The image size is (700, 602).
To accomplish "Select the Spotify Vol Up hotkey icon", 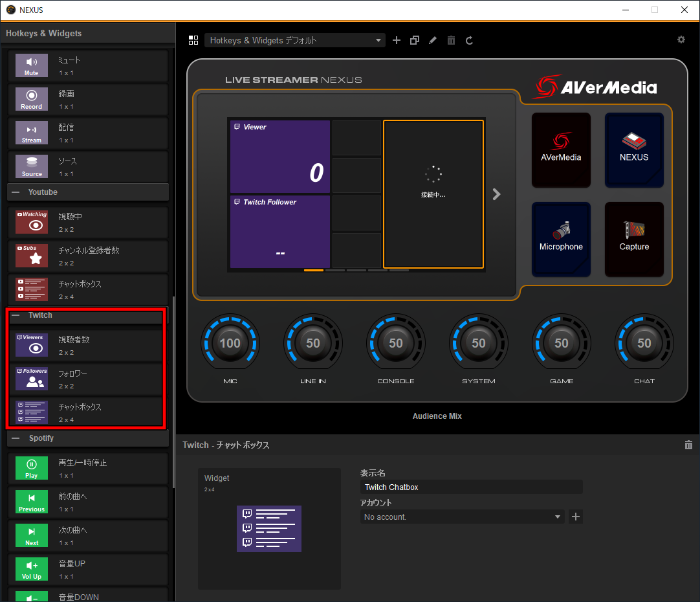I will coord(32,569).
